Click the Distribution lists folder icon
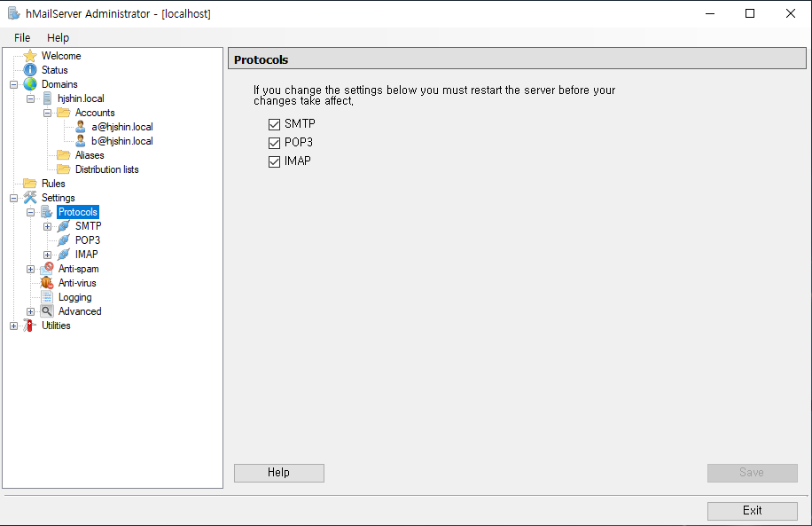 click(64, 169)
